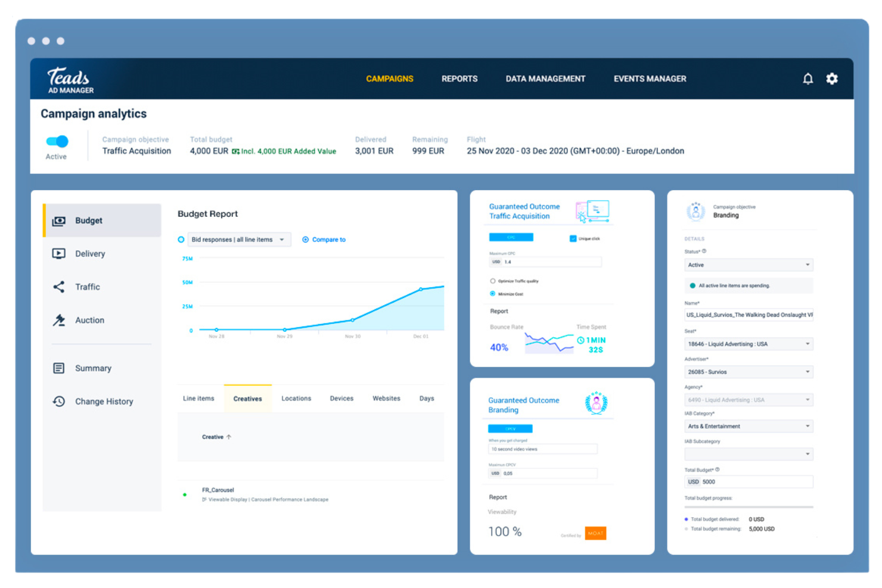
Task: Switch to the Websites tab
Action: click(x=386, y=399)
